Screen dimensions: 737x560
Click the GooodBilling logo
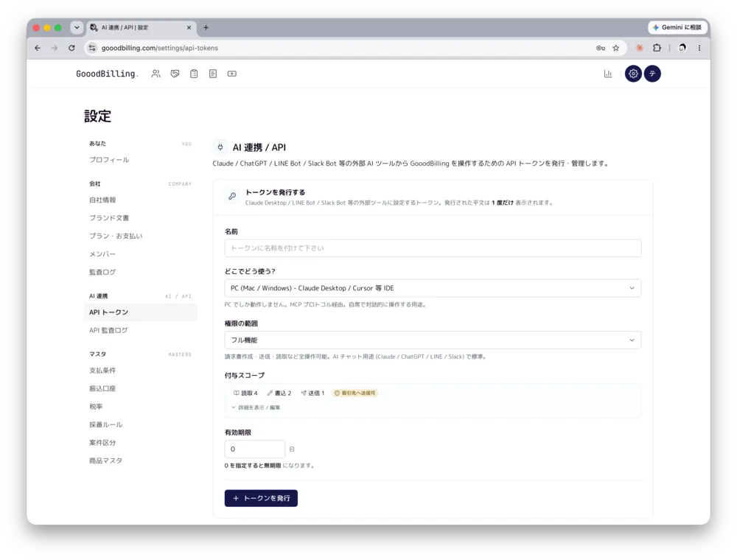107,74
